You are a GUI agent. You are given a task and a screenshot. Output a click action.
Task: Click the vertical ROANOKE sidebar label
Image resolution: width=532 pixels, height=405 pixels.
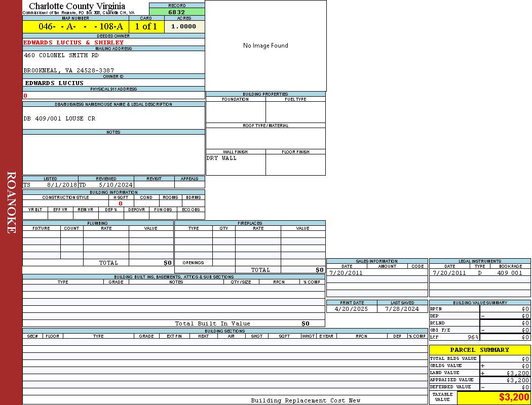pos(11,202)
